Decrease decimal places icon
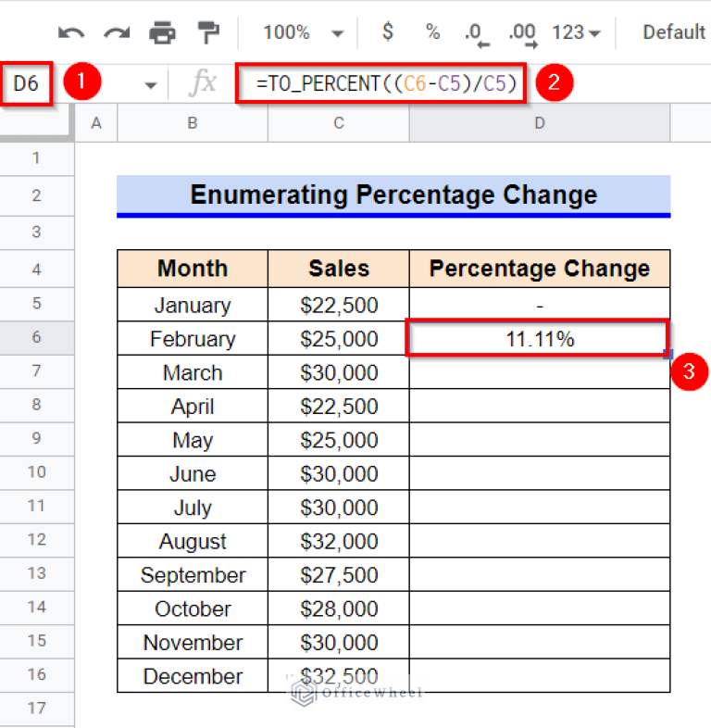Image resolution: width=711 pixels, height=728 pixels. pos(477,33)
